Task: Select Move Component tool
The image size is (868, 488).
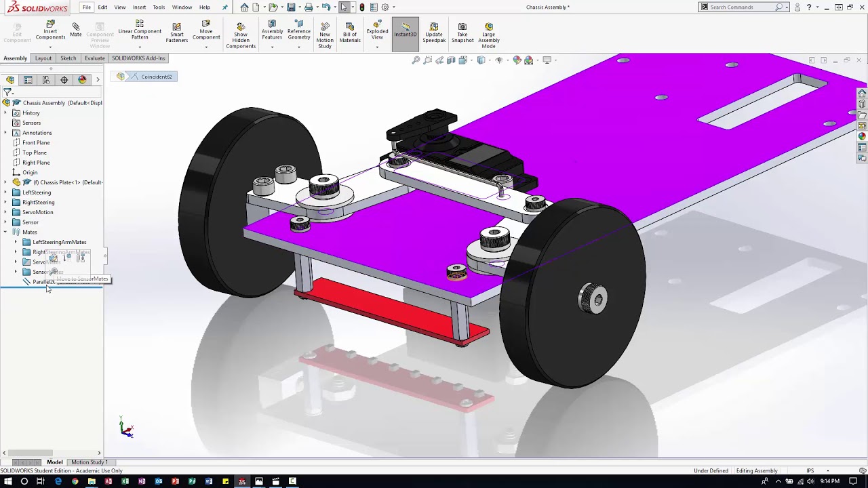Action: pyautogui.click(x=206, y=30)
